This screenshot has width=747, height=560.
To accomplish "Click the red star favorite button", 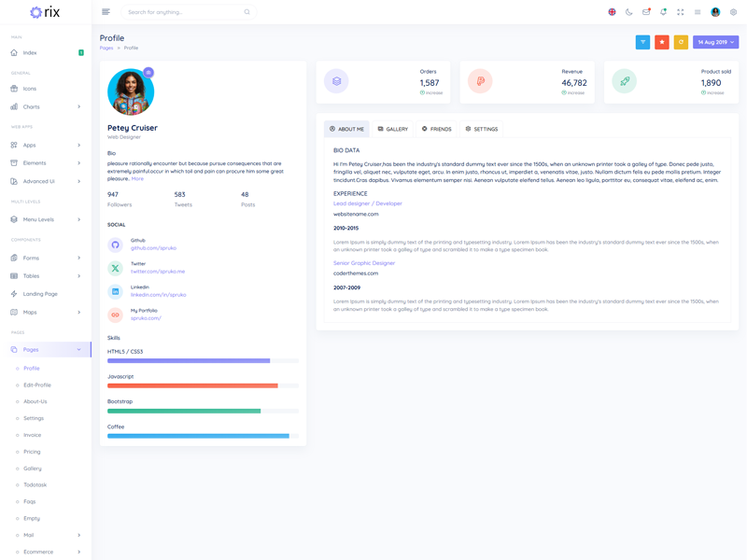I will (x=661, y=42).
